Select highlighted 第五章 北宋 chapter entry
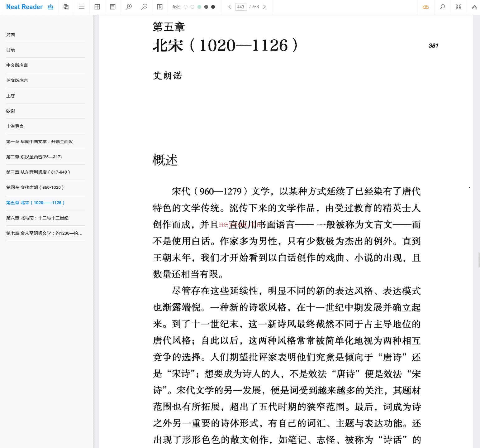 (x=45, y=203)
